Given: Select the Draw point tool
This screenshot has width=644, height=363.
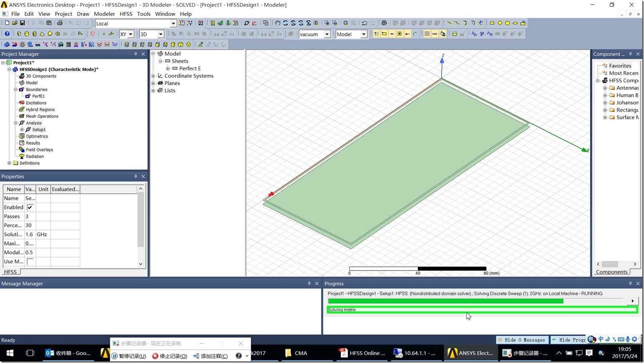Looking at the screenshot, I should click(104, 34).
